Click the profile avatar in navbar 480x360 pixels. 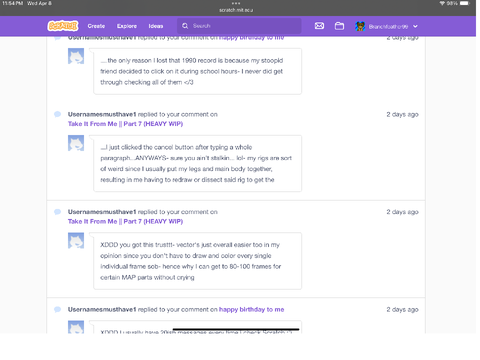coord(360,26)
